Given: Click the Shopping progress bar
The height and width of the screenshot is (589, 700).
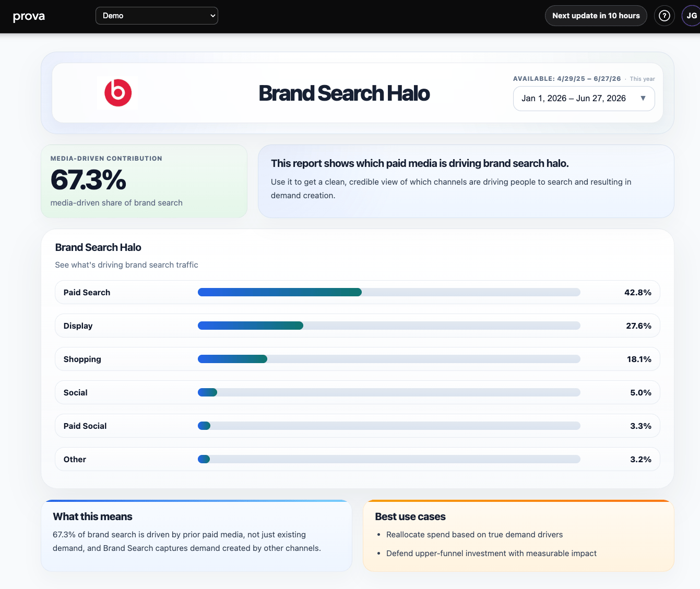Looking at the screenshot, I should click(389, 359).
